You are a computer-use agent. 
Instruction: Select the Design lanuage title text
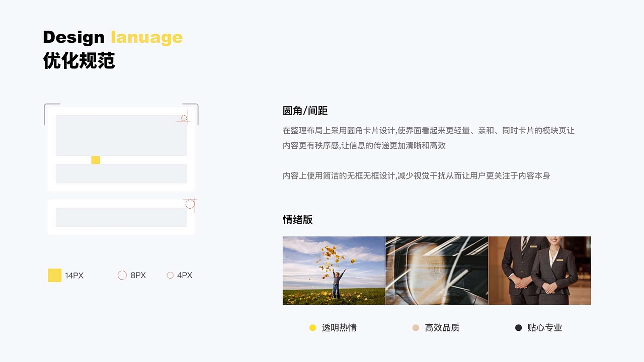pyautogui.click(x=113, y=37)
